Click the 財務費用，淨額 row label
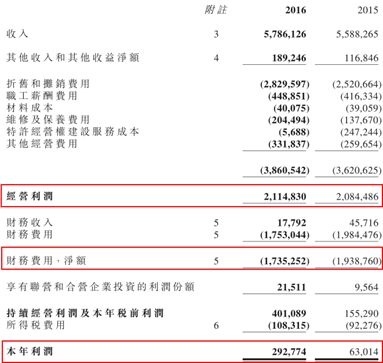383x363 pixels. [46, 260]
